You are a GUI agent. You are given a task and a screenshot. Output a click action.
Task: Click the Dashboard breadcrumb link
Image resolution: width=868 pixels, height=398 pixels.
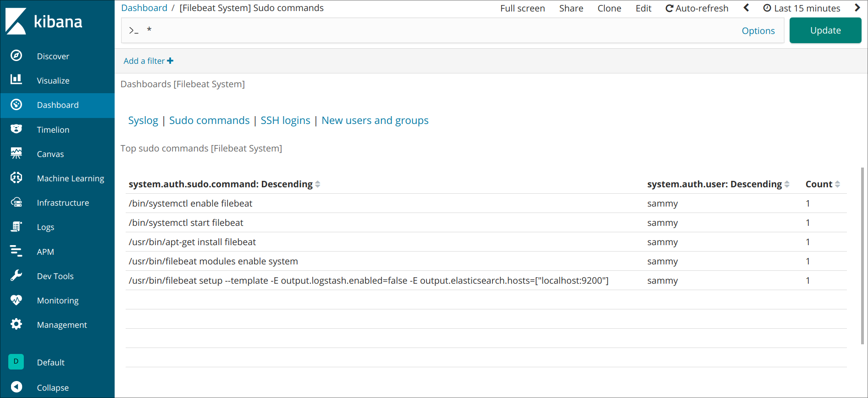144,8
